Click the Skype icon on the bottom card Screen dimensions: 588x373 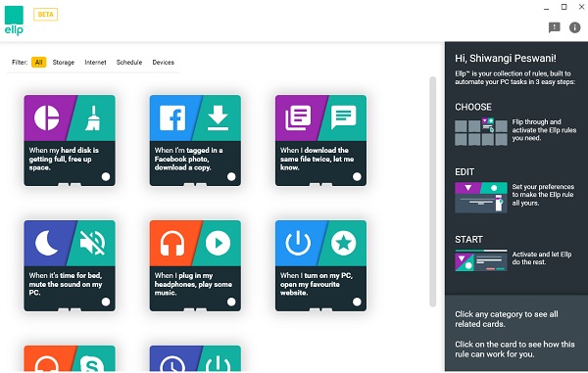click(93, 362)
